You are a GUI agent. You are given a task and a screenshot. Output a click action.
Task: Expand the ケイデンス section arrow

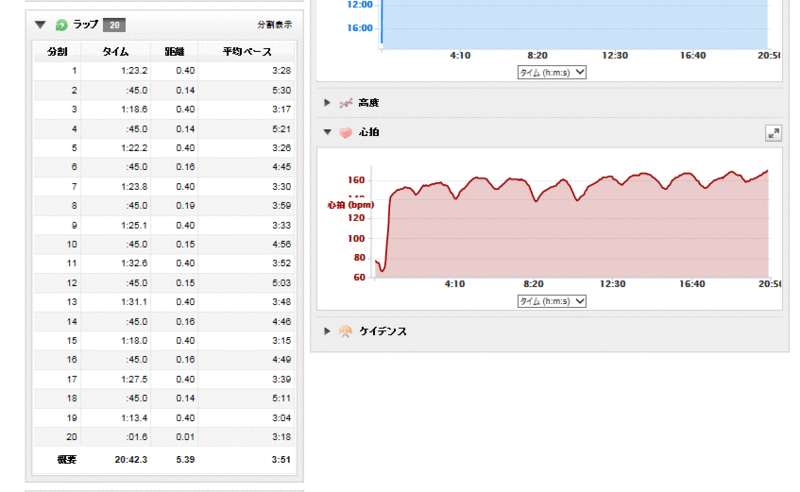tap(327, 331)
